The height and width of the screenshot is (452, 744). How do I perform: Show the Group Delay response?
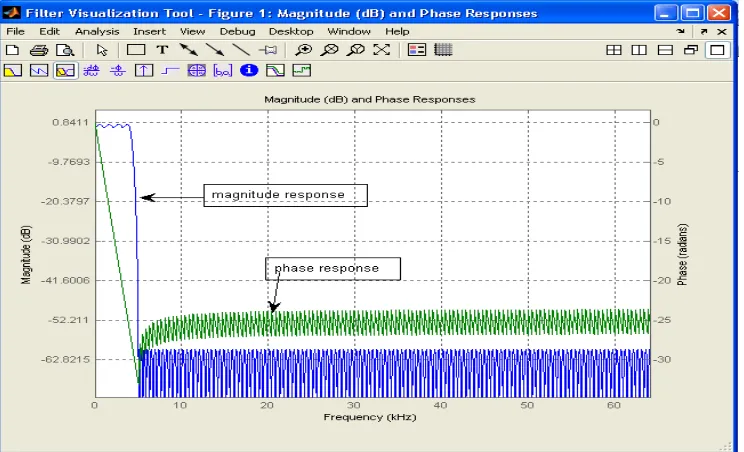(x=91, y=71)
